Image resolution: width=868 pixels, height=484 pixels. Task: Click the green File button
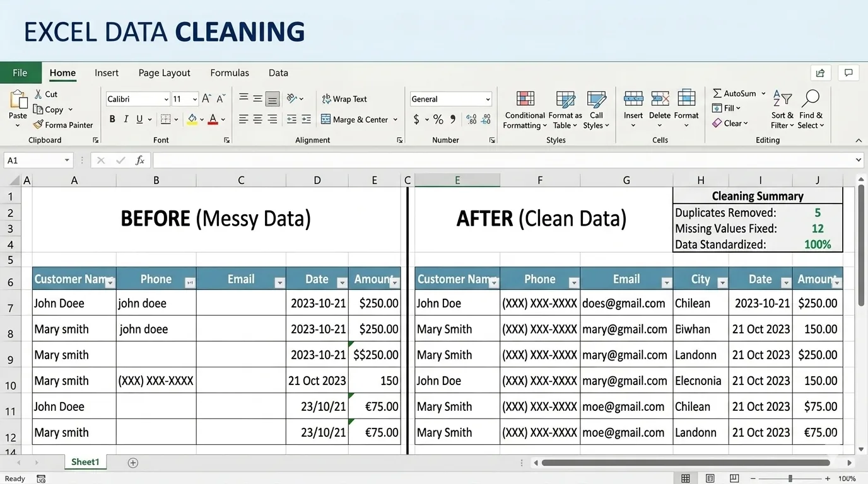[20, 73]
